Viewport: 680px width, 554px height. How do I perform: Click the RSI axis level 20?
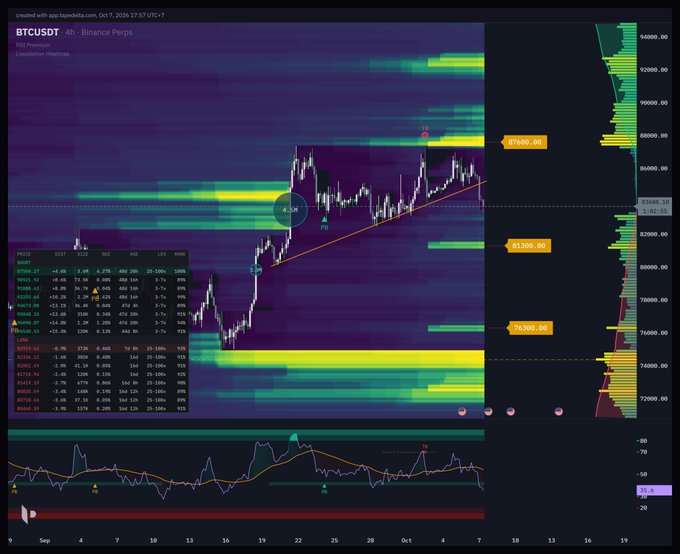(643, 508)
